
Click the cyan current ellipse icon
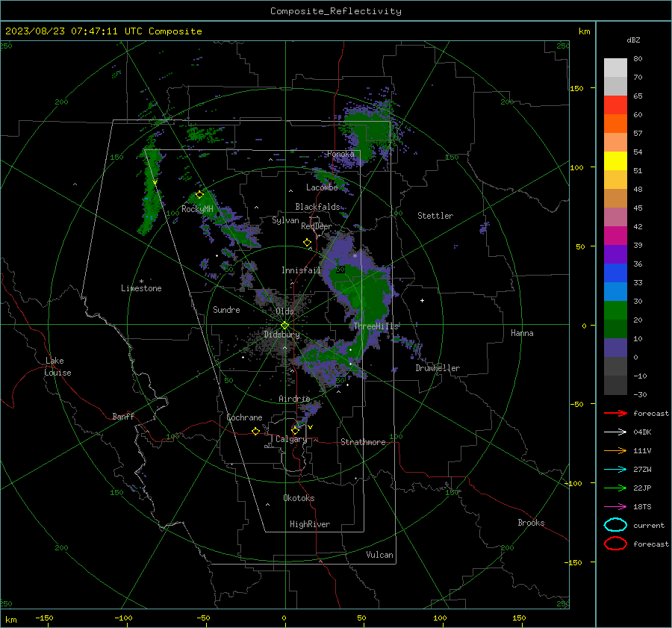[x=615, y=525]
